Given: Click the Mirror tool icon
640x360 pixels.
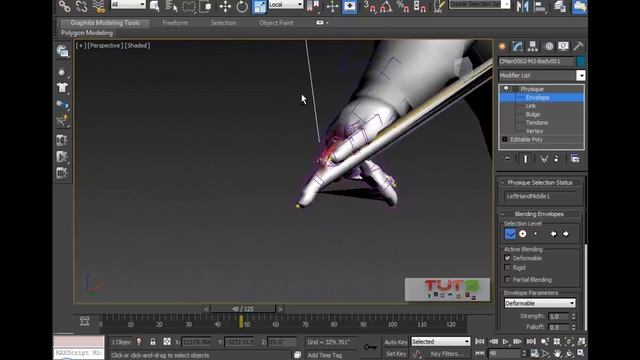Looking at the screenshot, I should pyautogui.click(x=523, y=7).
